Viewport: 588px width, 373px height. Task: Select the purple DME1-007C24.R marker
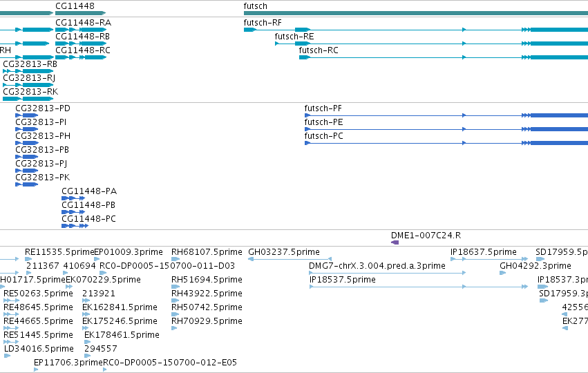(395, 242)
